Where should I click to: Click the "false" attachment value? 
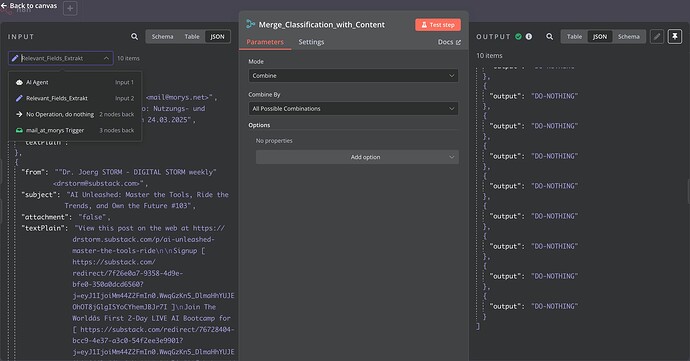93,217
